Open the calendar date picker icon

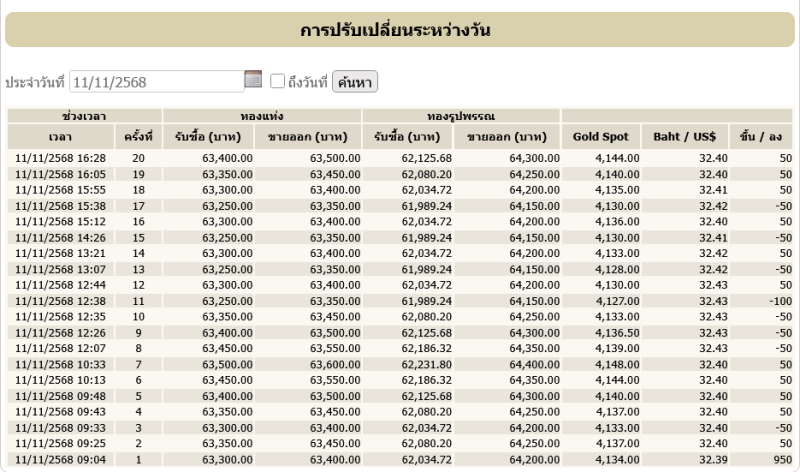click(x=253, y=79)
